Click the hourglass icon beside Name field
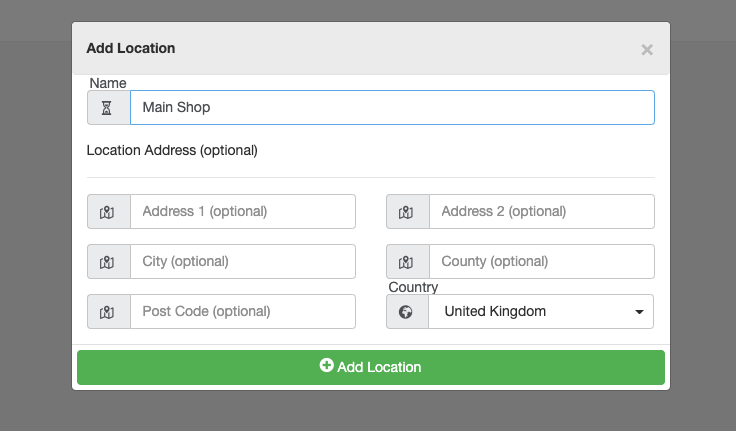Image resolution: width=736 pixels, height=431 pixels. tap(108, 107)
